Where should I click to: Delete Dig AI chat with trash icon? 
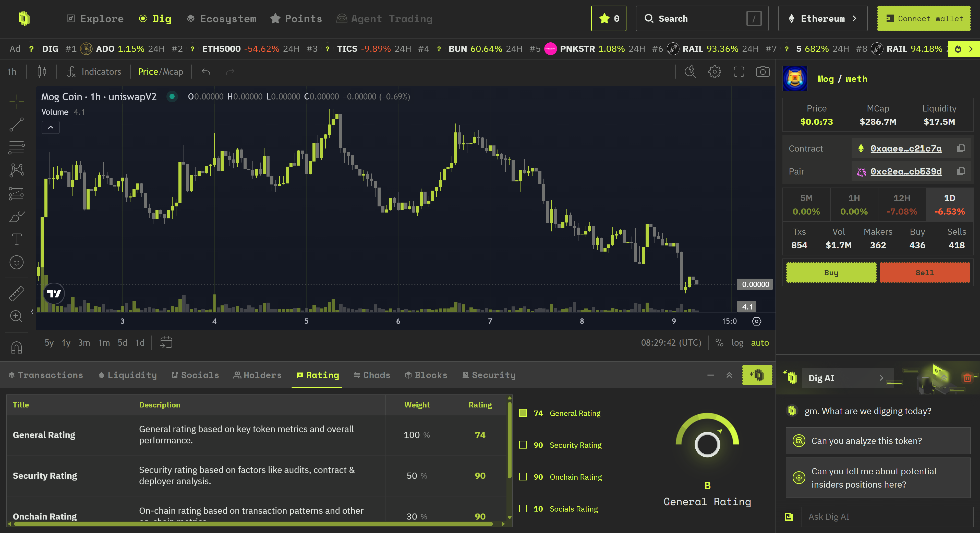tap(967, 378)
